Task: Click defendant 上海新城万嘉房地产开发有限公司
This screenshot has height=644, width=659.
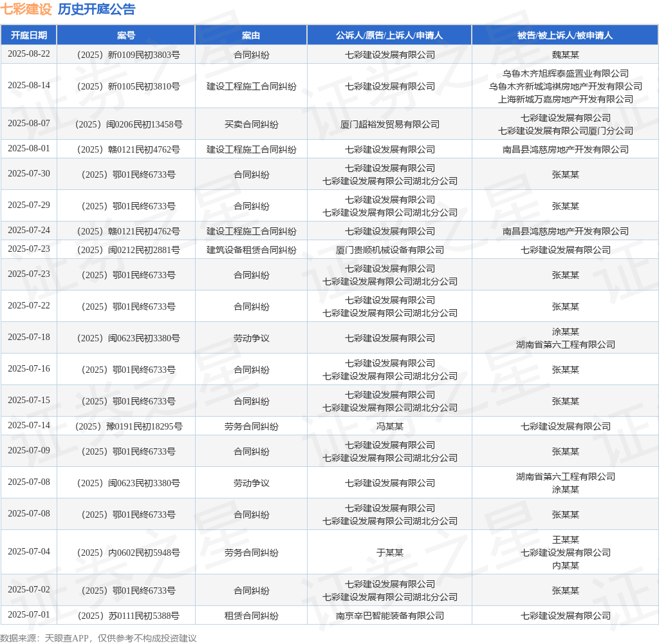Action: (x=565, y=99)
